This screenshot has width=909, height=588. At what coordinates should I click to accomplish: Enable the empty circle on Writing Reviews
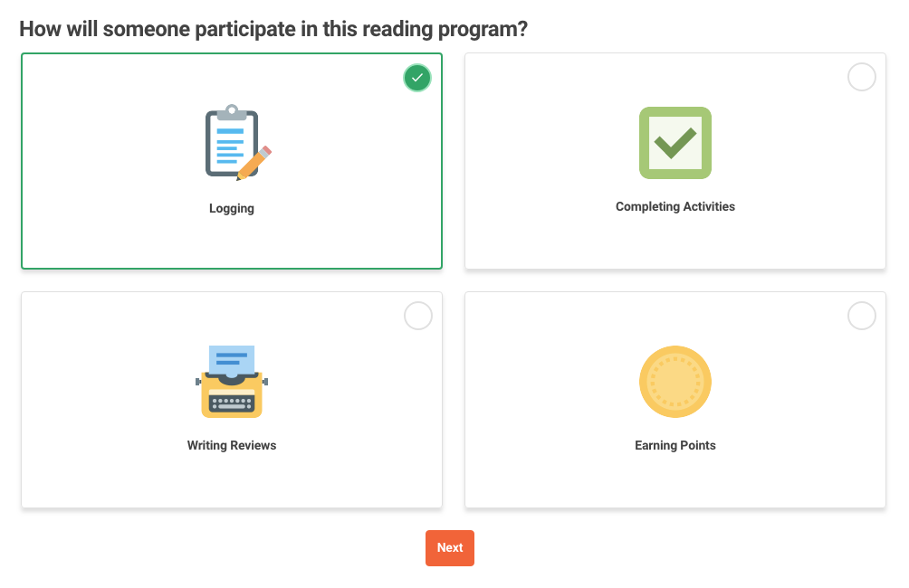coord(418,316)
